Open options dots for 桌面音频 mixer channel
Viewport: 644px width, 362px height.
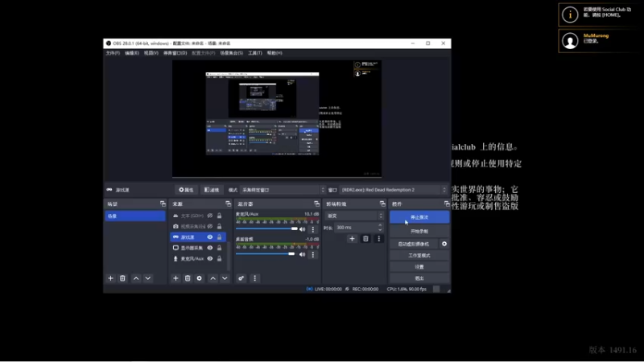(x=313, y=255)
